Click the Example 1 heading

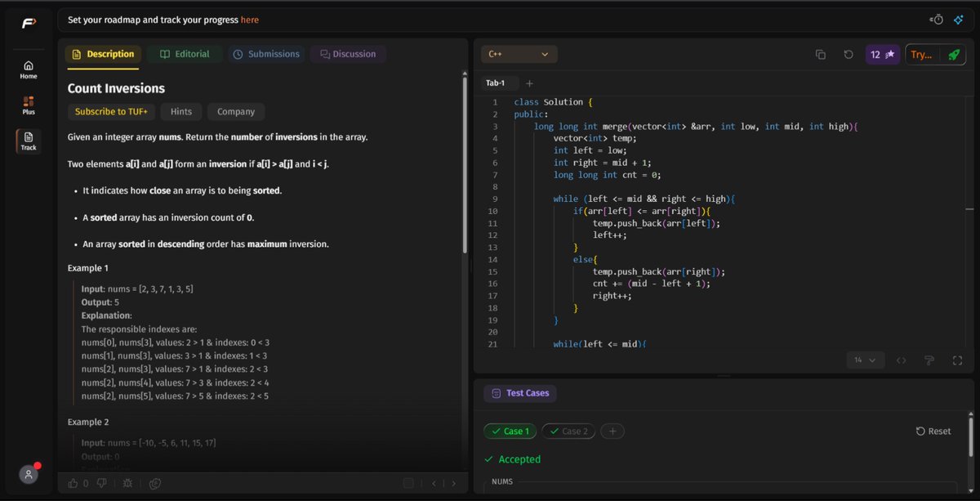[87, 268]
